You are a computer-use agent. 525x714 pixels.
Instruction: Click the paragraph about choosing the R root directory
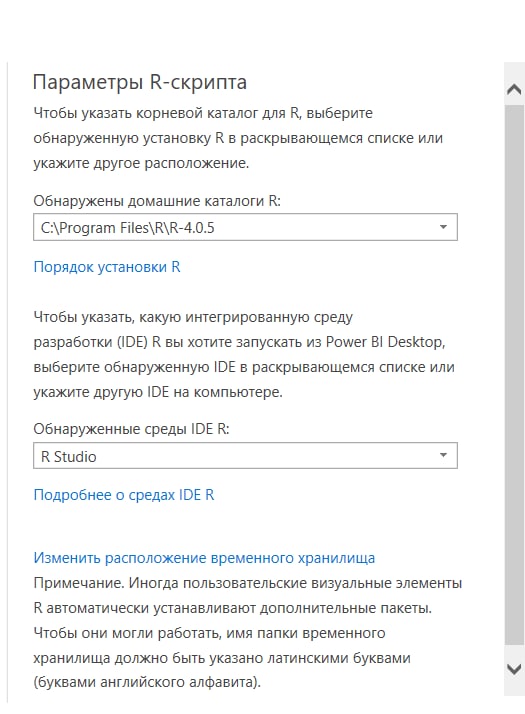pyautogui.click(x=238, y=138)
